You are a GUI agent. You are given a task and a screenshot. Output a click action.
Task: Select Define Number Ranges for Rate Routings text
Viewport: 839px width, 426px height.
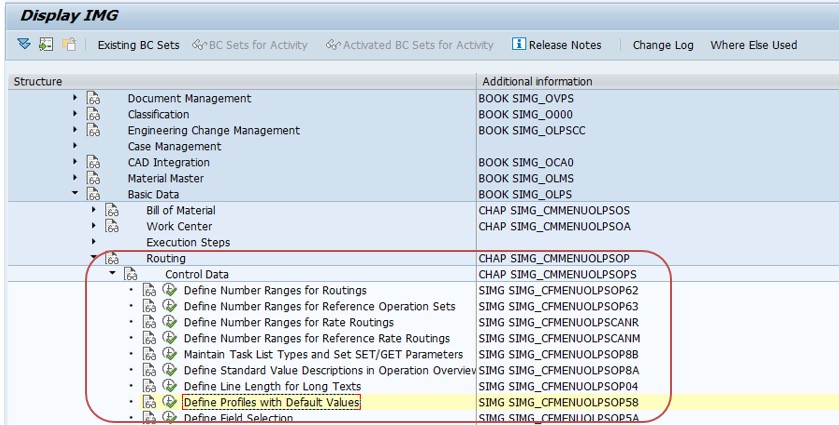(289, 322)
